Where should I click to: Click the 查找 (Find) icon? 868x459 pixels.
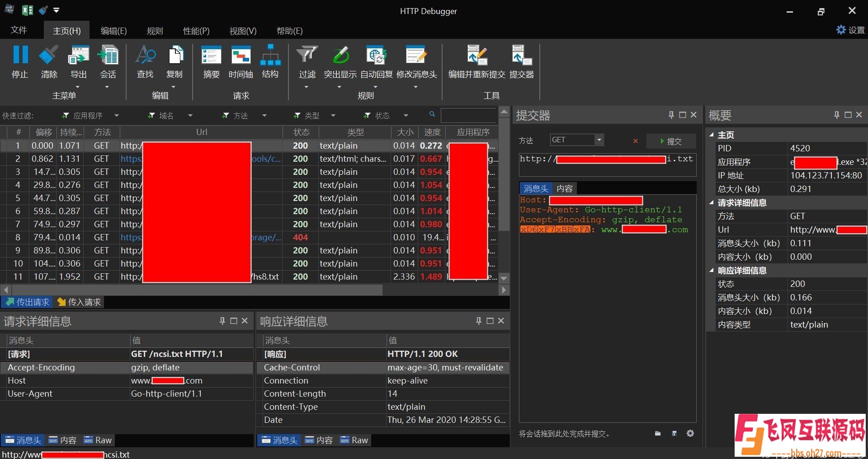pos(145,55)
